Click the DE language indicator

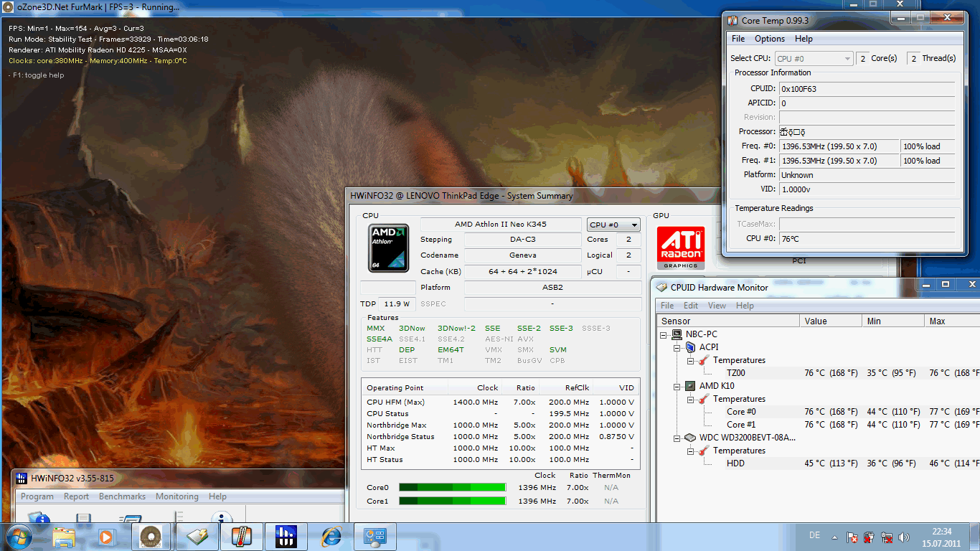pyautogui.click(x=814, y=535)
